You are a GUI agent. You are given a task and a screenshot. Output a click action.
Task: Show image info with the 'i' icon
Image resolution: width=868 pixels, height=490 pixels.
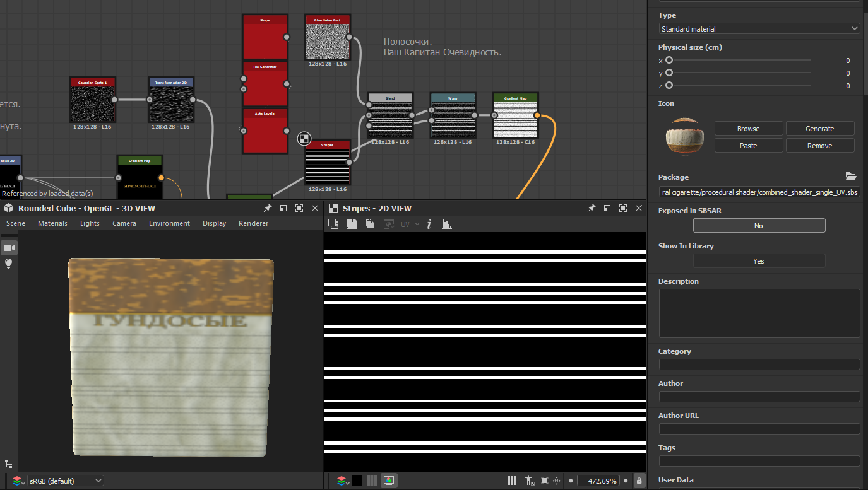click(429, 224)
